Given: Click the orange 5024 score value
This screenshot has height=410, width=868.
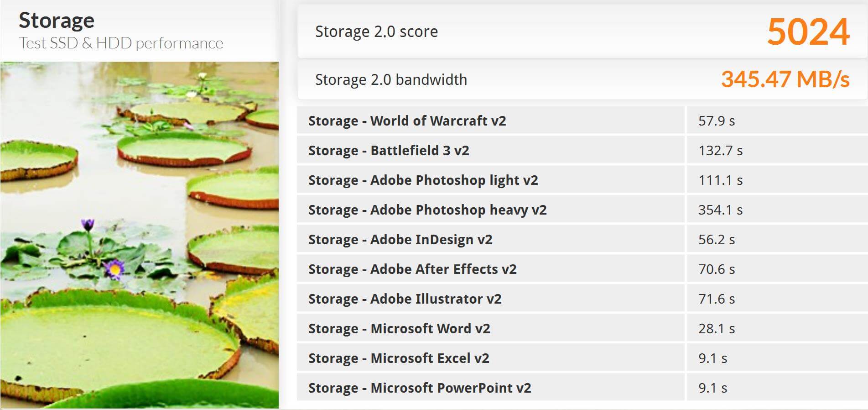Looking at the screenshot, I should (808, 32).
